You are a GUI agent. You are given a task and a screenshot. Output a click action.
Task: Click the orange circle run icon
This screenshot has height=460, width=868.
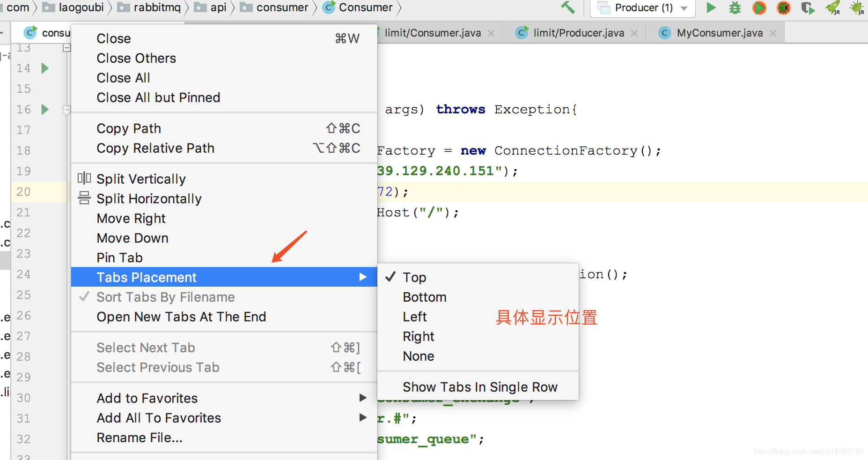[759, 8]
